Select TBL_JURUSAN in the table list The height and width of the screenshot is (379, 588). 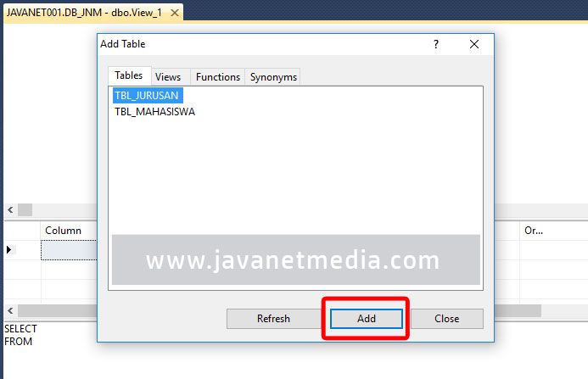point(148,96)
